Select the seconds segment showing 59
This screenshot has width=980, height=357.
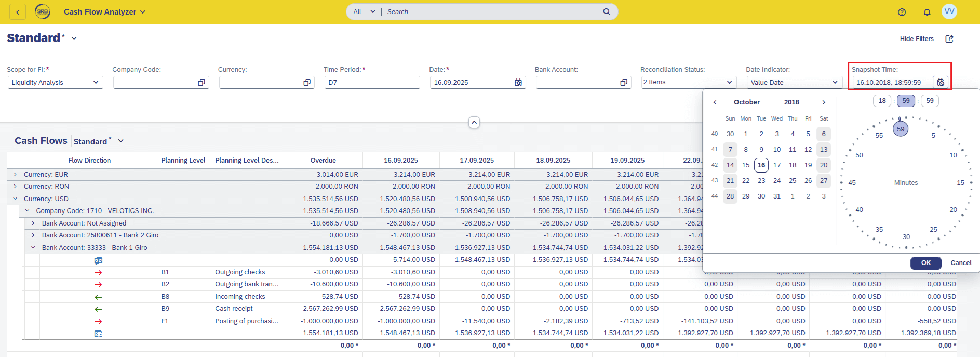tap(930, 101)
